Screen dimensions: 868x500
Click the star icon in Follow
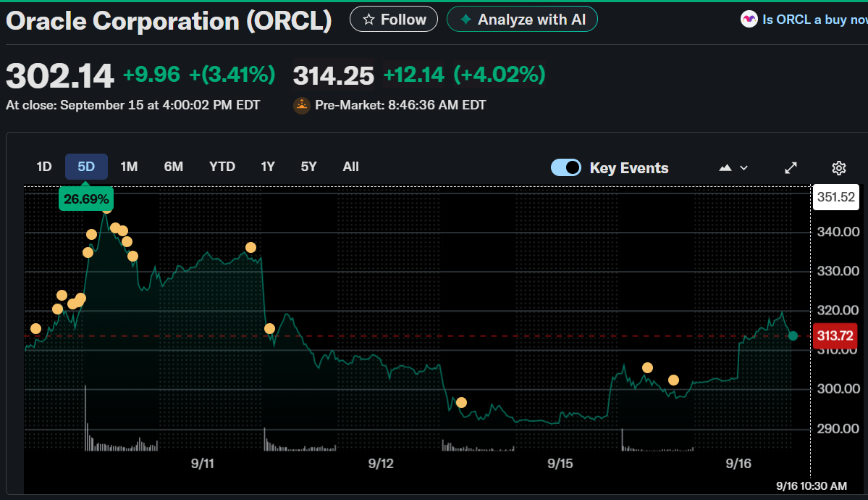(368, 20)
